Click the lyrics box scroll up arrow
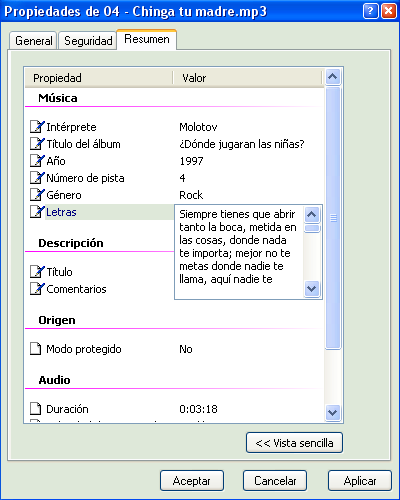The width and height of the screenshot is (400, 500). (x=312, y=214)
